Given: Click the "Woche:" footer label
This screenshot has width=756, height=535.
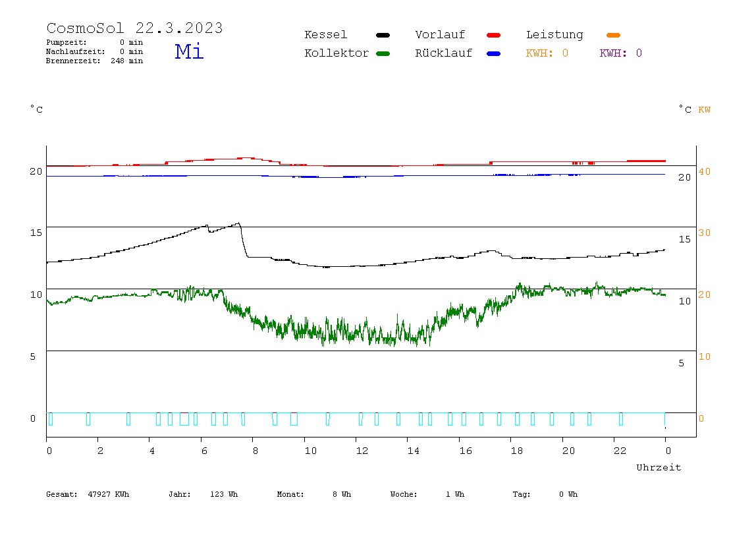Looking at the screenshot, I should (404, 494).
